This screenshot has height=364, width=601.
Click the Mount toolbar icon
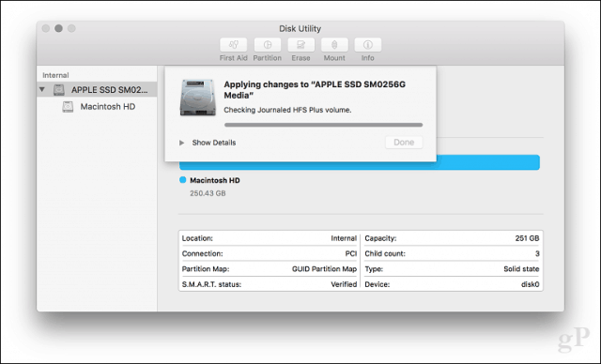click(x=334, y=45)
